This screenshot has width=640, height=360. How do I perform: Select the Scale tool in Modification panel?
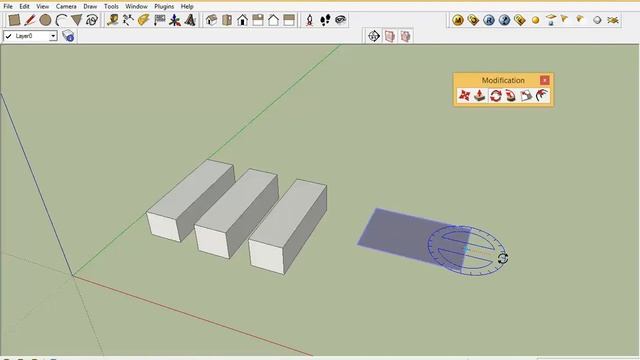pos(526,96)
